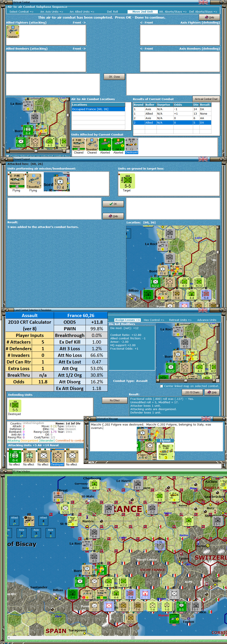The image size is (227, 644).
Task: Click OK - Done button in Air-to-air Combat
Action: (114, 77)
